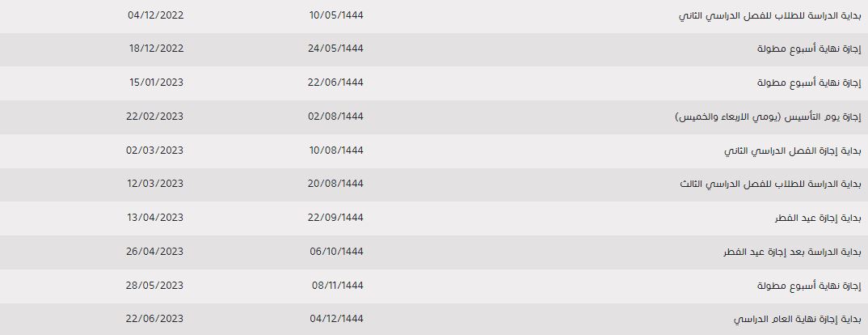
Task: Click بداية الدراسة للطلاب للفصل الدراسي الثالث
Action: [770, 184]
